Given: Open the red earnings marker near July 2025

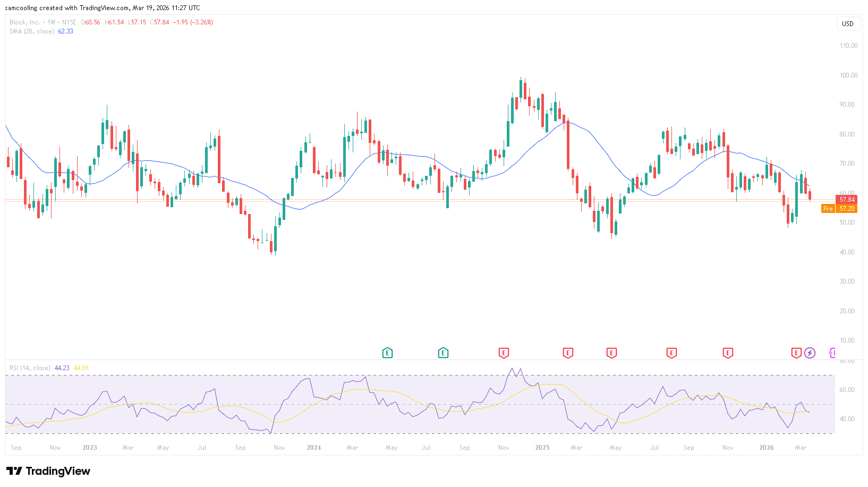Looking at the screenshot, I should coord(672,353).
